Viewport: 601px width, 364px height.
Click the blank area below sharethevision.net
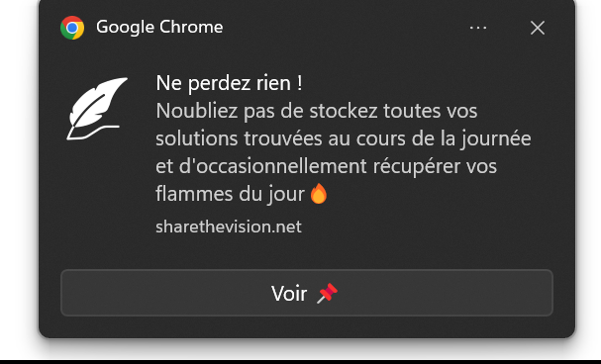pos(307,252)
